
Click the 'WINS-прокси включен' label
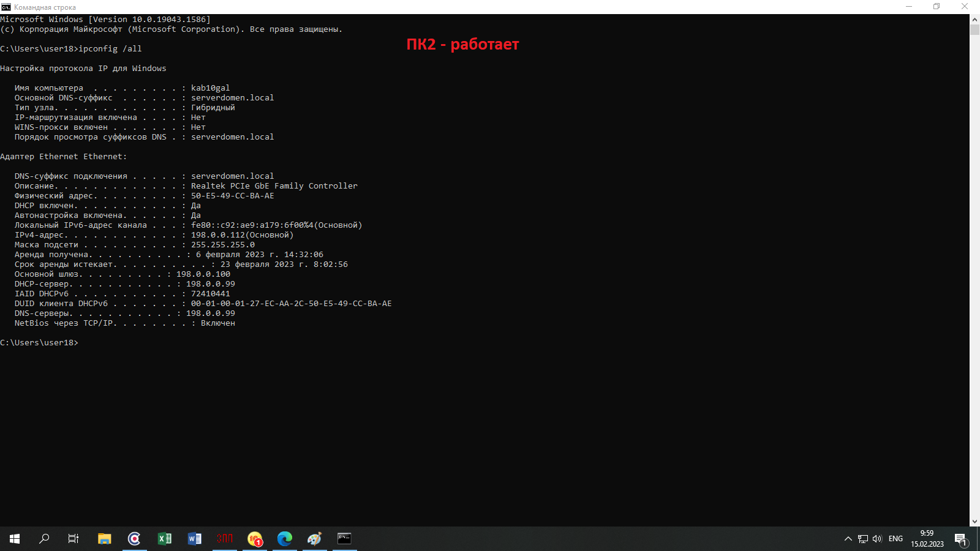pyautogui.click(x=61, y=127)
